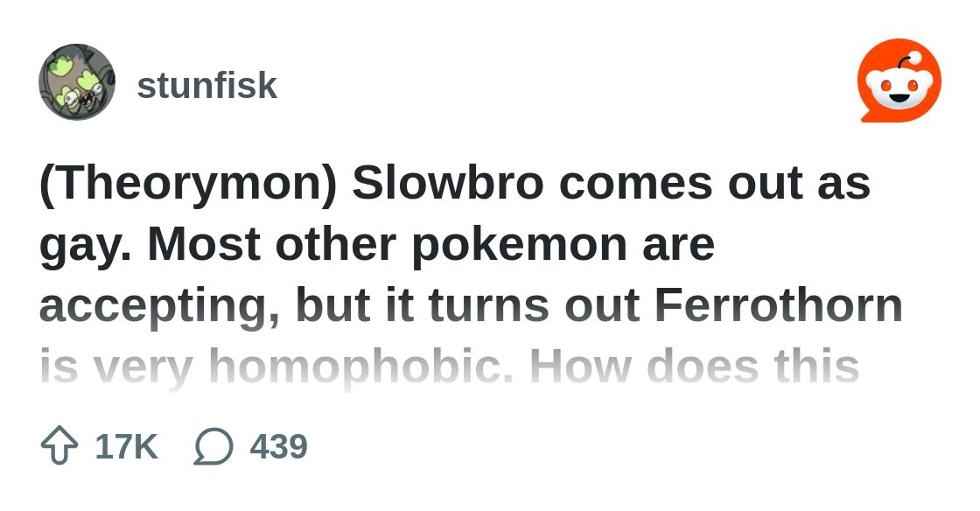This screenshot has height=511, width=980.
Task: Click the 17K upvote count
Action: [126, 446]
